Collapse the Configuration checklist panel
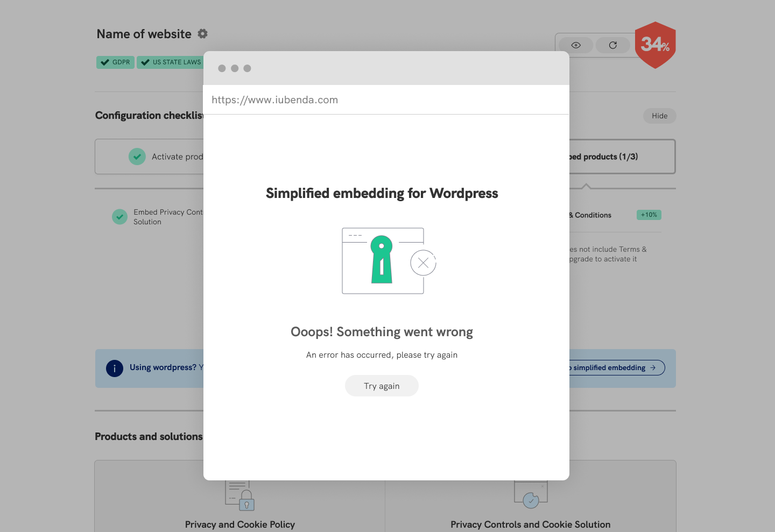The width and height of the screenshot is (775, 532). tap(660, 116)
